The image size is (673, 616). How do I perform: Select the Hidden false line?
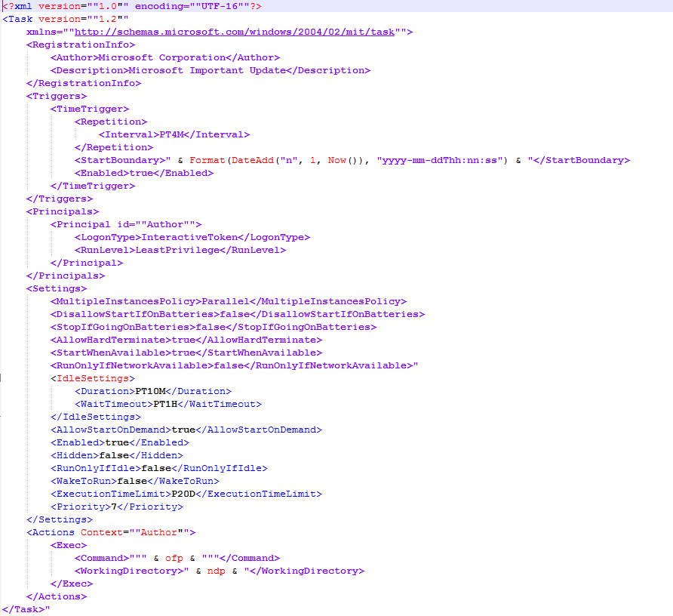pyautogui.click(x=117, y=456)
